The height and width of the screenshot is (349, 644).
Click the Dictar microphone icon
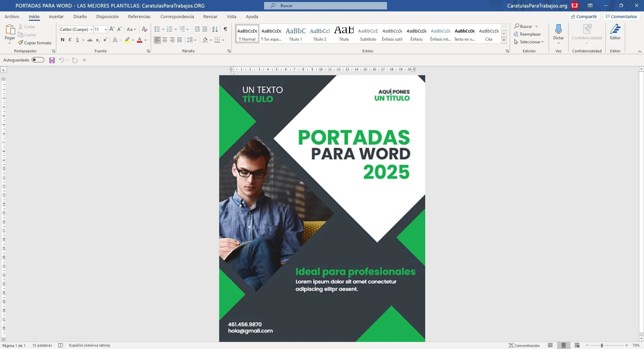tap(558, 29)
